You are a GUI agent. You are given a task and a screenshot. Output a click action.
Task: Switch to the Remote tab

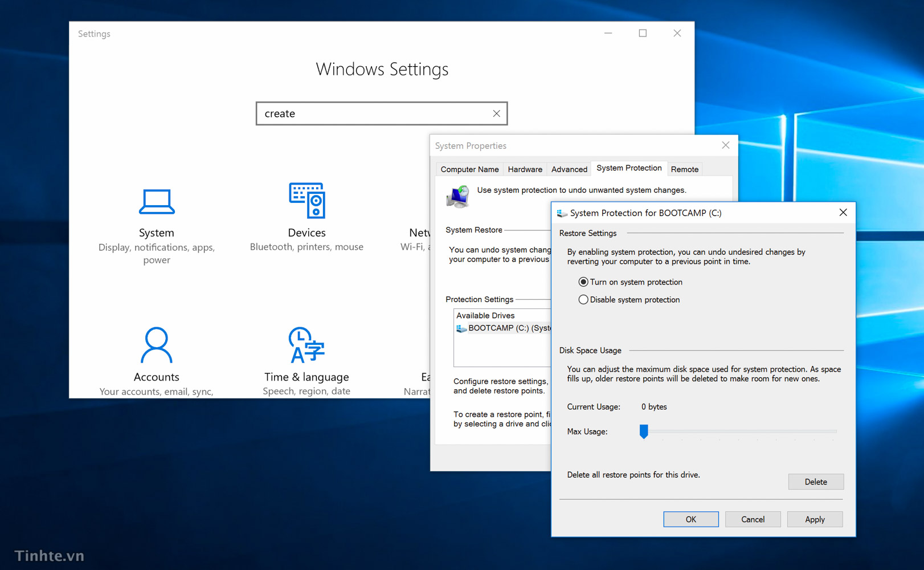click(x=684, y=169)
